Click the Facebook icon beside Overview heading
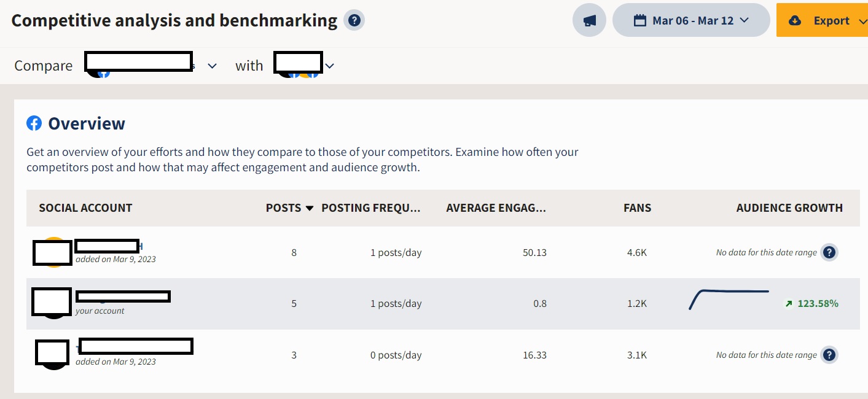The width and height of the screenshot is (868, 399). tap(34, 123)
